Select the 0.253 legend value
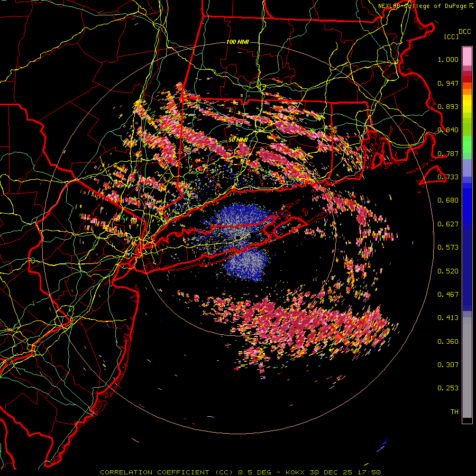The height and width of the screenshot is (476, 476). [448, 388]
